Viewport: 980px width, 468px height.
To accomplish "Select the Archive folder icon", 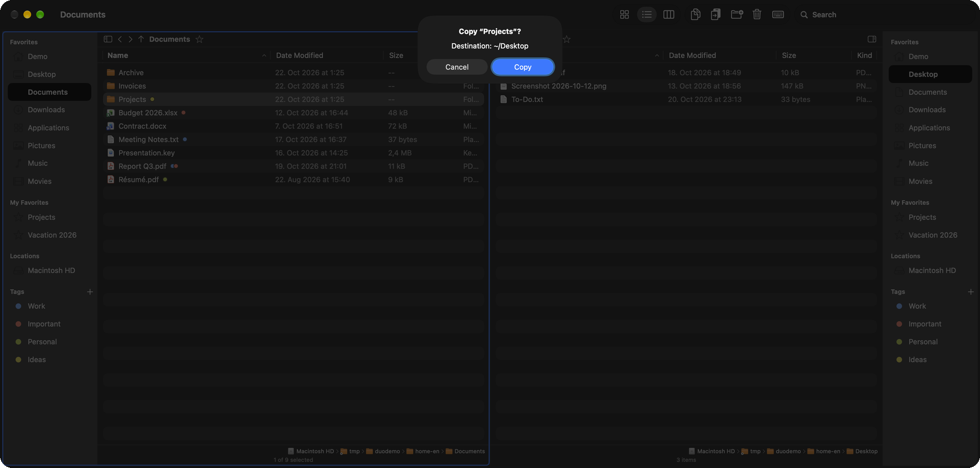I will 111,72.
